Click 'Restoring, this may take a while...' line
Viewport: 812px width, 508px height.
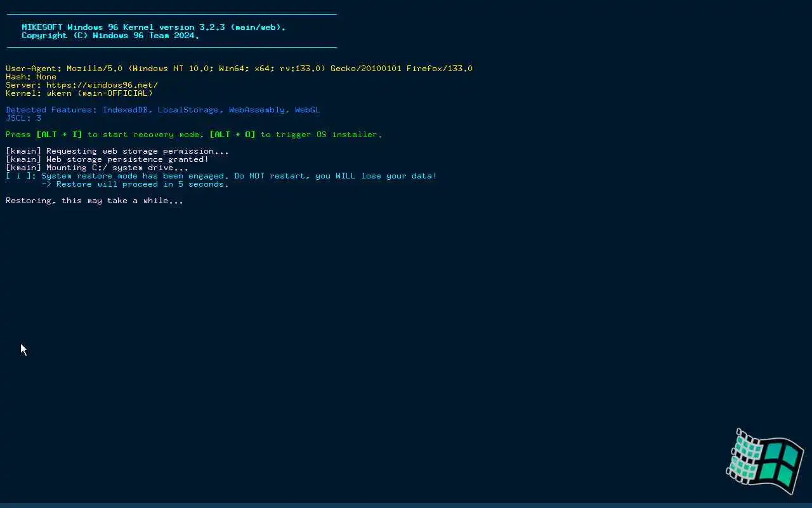95,201
